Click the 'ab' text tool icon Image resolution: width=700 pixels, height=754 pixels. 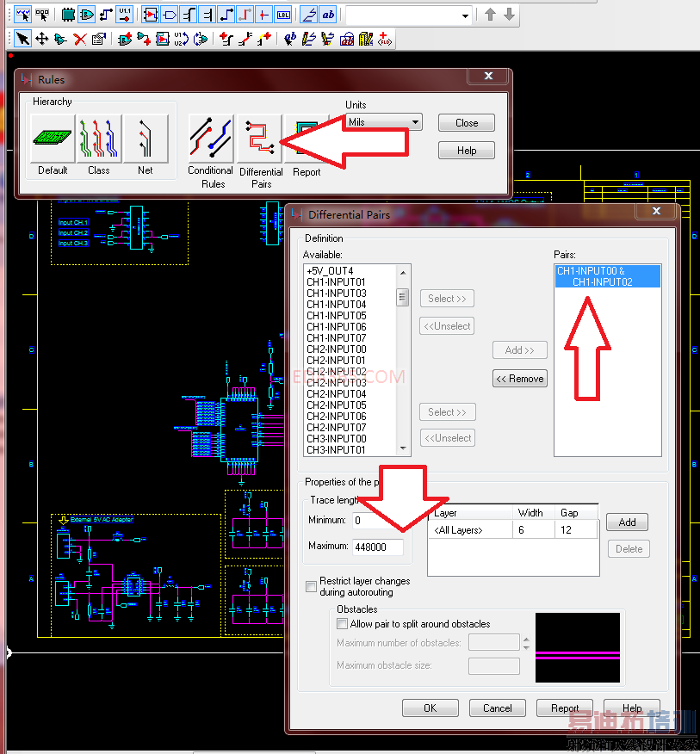(x=328, y=15)
